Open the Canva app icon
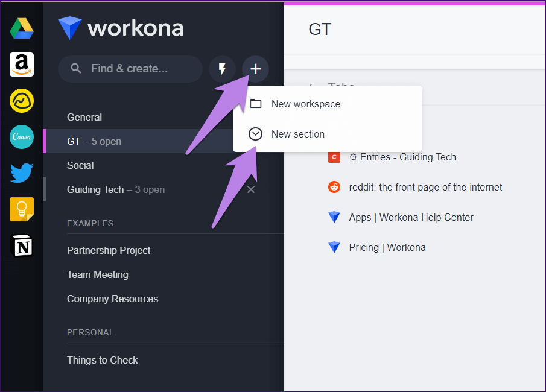Screen dimensions: 546x392 (22, 137)
